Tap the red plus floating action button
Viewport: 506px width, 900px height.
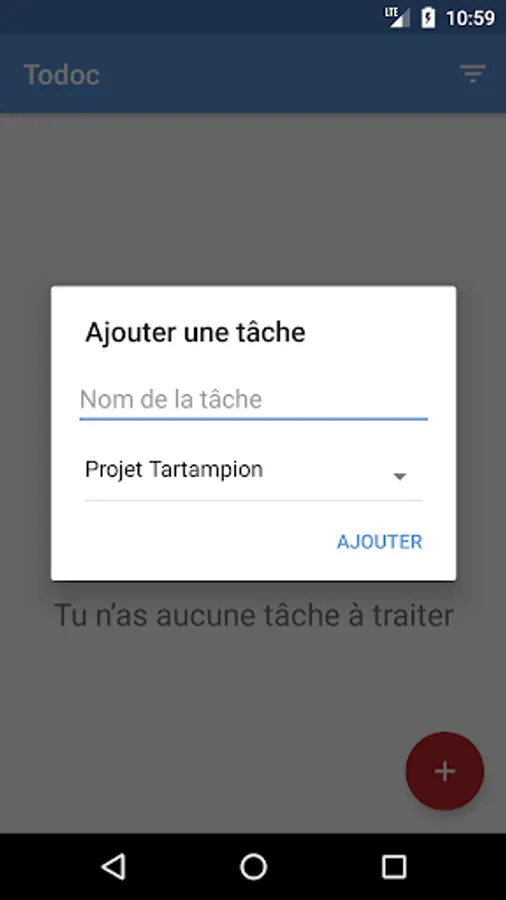445,771
